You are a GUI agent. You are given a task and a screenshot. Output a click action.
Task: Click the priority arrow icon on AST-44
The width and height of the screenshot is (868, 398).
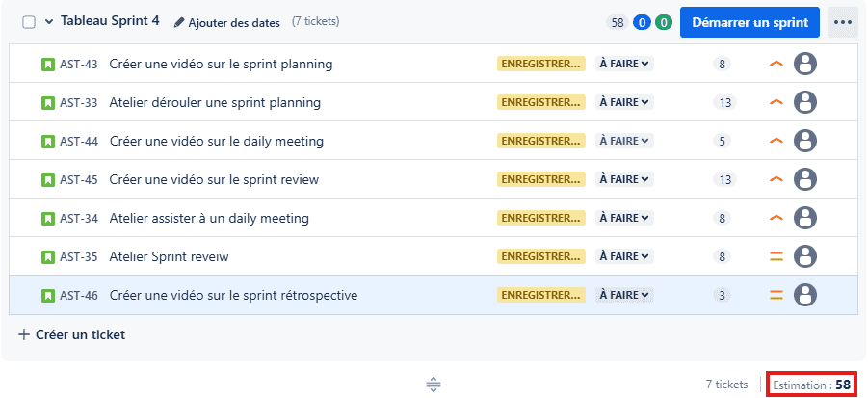(776, 141)
